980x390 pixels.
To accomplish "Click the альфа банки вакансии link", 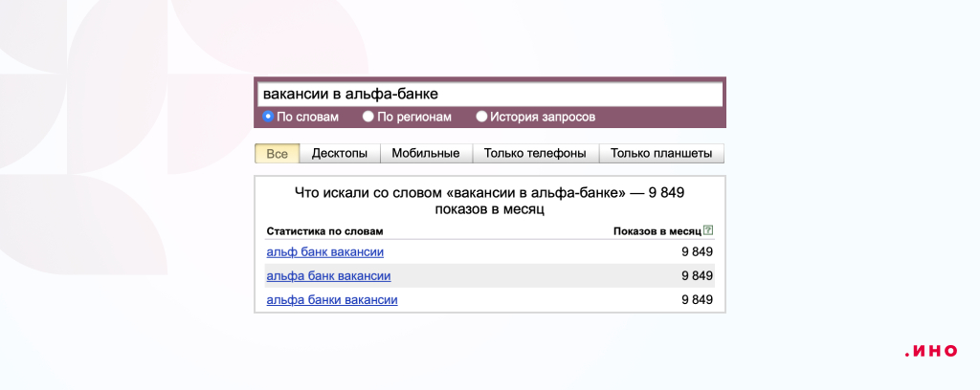I will point(331,300).
